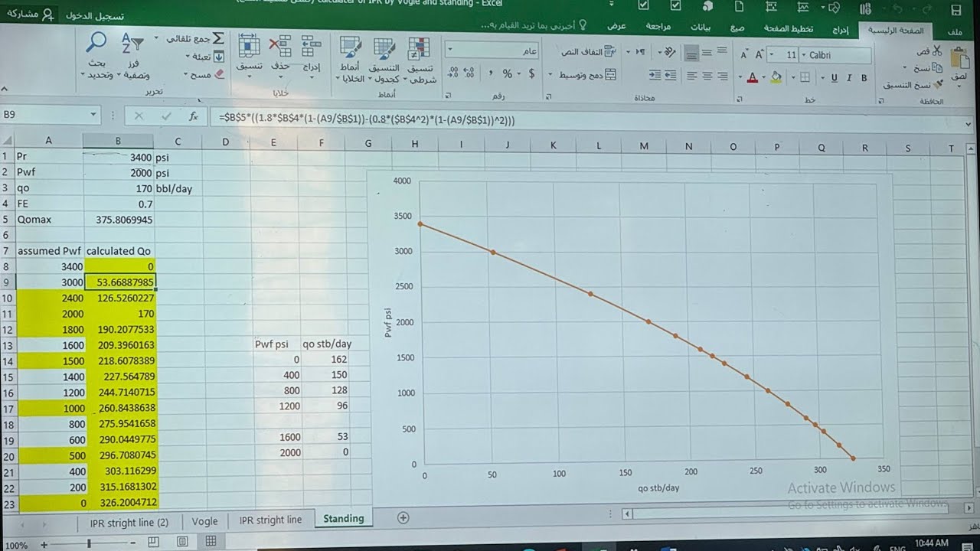Toggle align left horizontal alignment

[692, 76]
